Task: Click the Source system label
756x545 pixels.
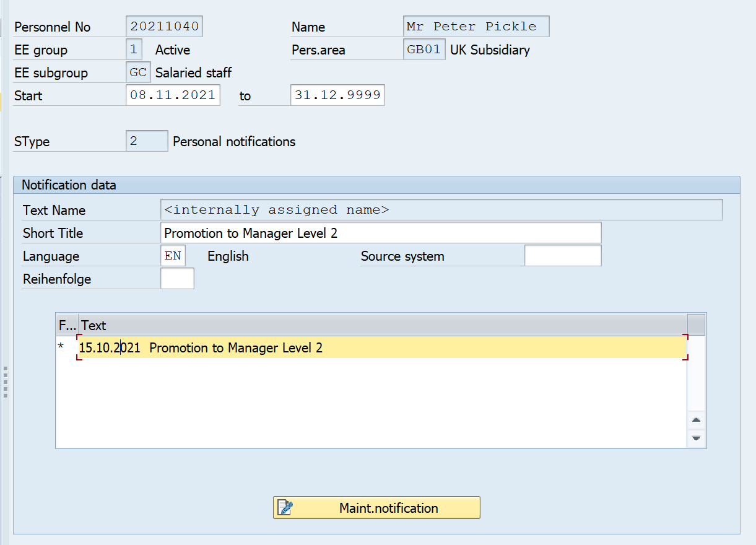Action: [402, 256]
